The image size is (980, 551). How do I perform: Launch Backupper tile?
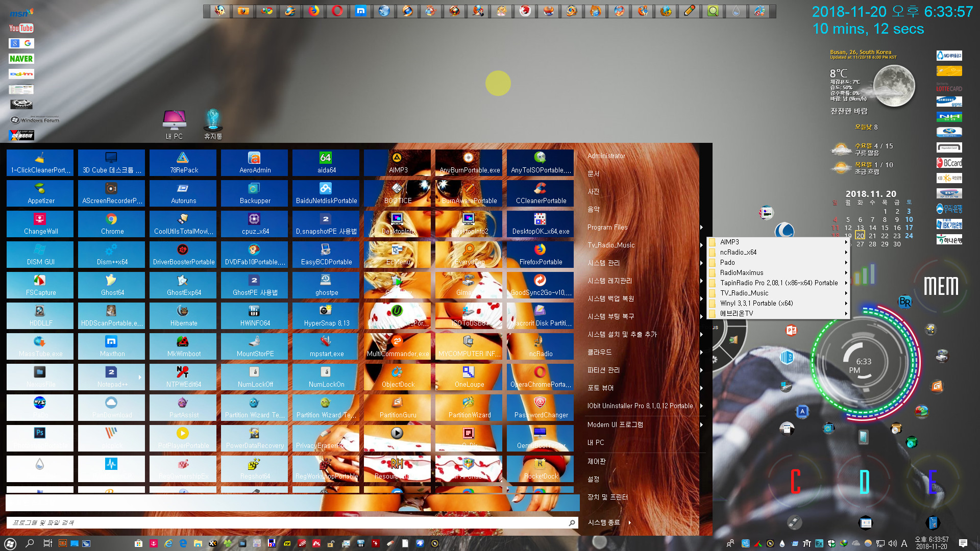coord(255,193)
